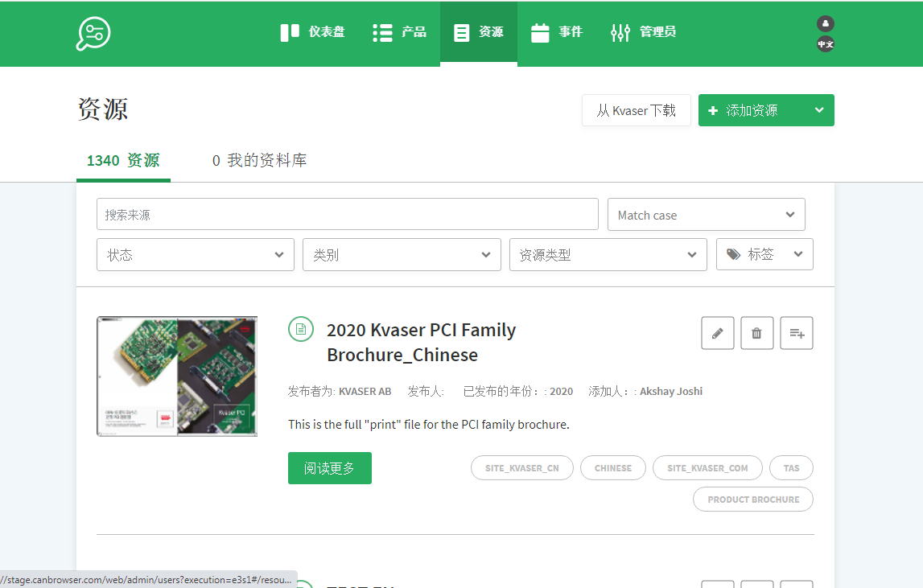This screenshot has height=588, width=923.
Task: Select the PRODUCT BROCHURE tag
Action: (x=753, y=500)
